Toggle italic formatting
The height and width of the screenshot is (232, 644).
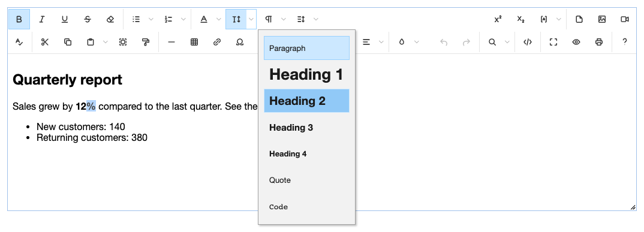click(x=41, y=19)
